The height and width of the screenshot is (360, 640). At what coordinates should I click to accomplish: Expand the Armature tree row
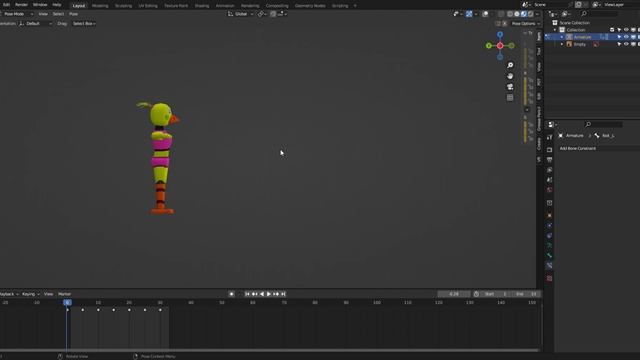[x=562, y=37]
